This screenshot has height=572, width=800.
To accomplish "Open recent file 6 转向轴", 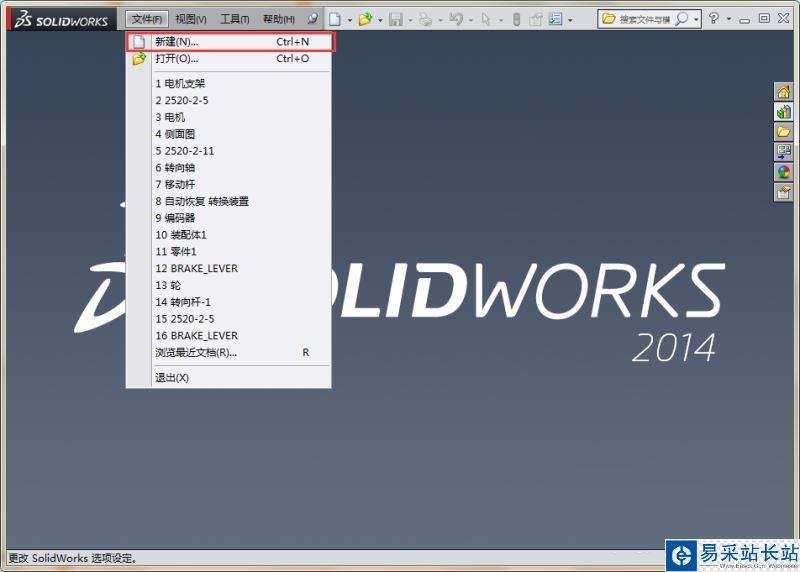I will [229, 168].
